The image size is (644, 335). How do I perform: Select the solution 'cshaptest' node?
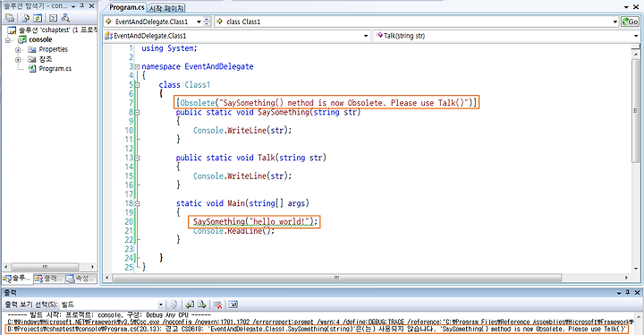[x=52, y=30]
